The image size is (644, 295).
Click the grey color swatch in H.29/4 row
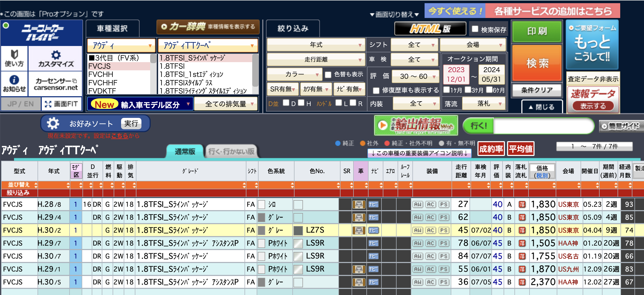point(261,217)
